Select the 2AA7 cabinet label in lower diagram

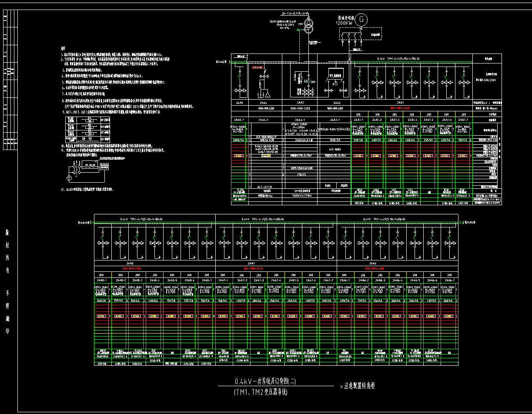coord(251,264)
